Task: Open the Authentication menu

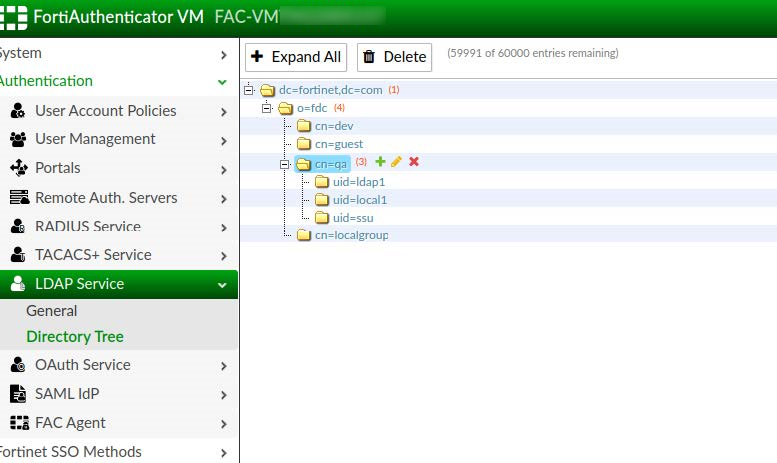Action: 46,81
